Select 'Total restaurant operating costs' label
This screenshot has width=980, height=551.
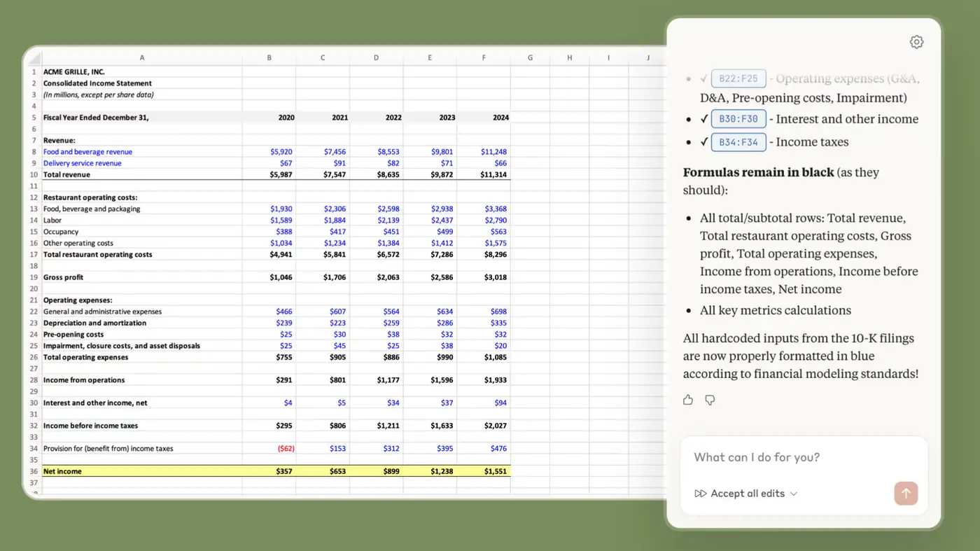pos(142,254)
